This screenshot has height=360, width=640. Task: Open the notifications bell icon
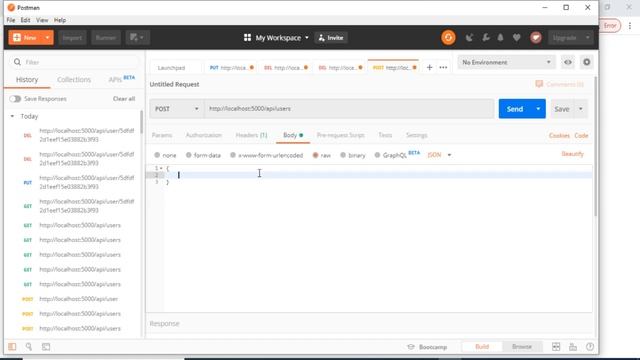coord(500,38)
